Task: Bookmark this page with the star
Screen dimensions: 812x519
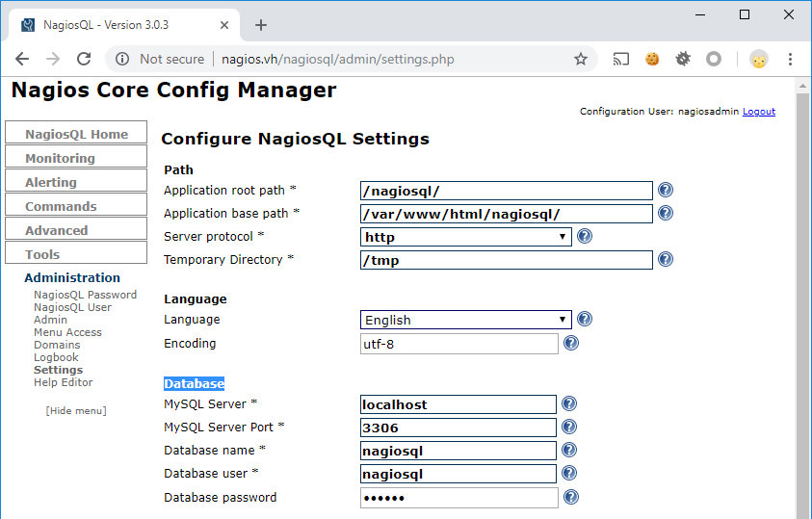Action: point(581,59)
